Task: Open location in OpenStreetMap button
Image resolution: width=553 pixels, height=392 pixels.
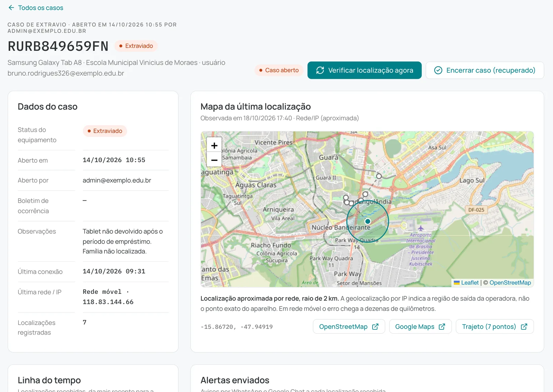Action: coord(349,327)
